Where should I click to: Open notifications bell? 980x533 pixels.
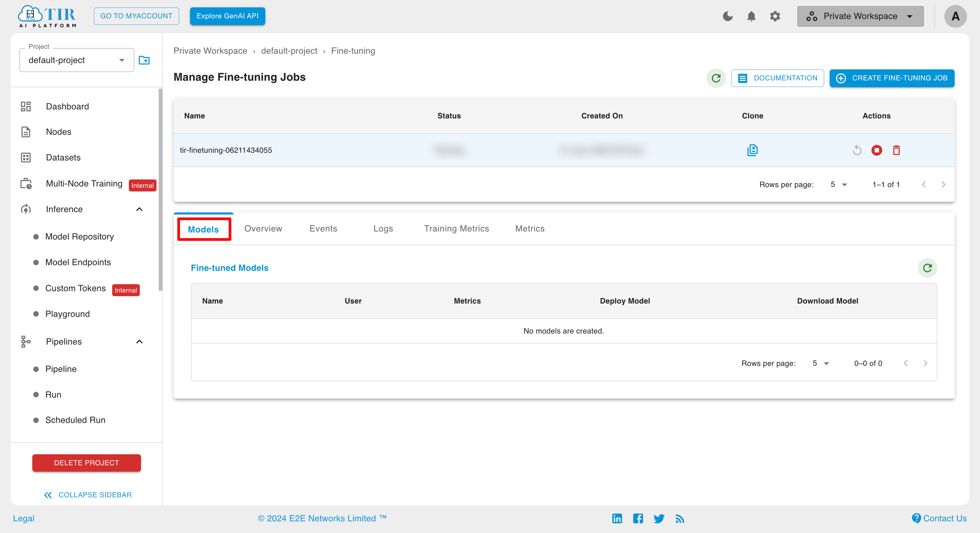point(751,16)
